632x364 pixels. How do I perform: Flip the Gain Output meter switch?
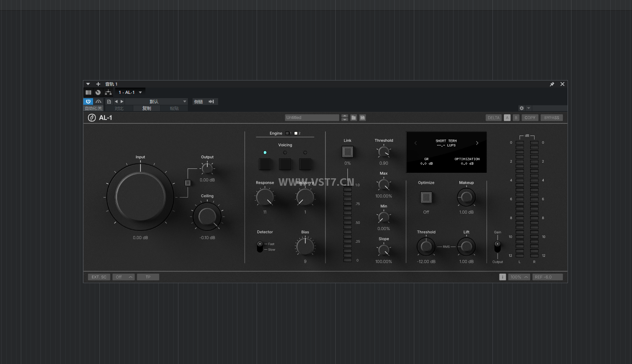(x=498, y=247)
